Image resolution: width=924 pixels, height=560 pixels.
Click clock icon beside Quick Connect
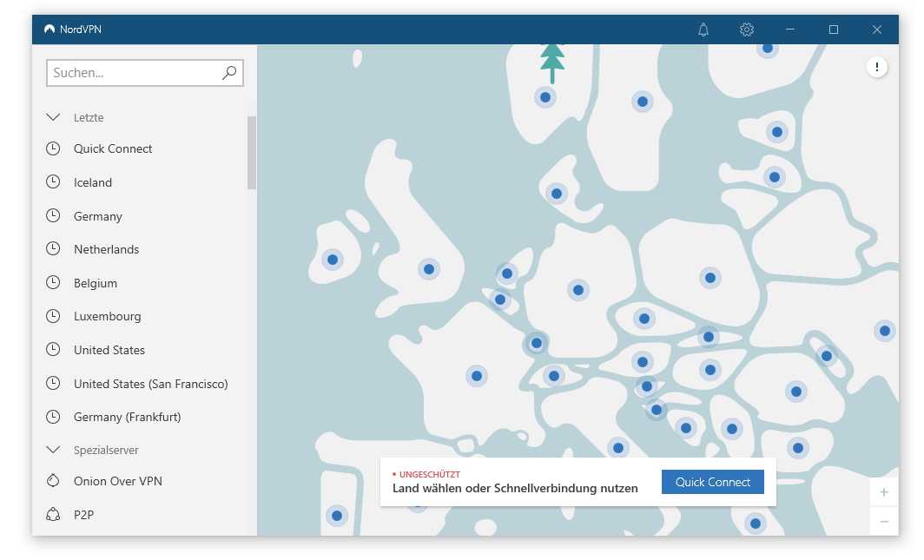[53, 148]
